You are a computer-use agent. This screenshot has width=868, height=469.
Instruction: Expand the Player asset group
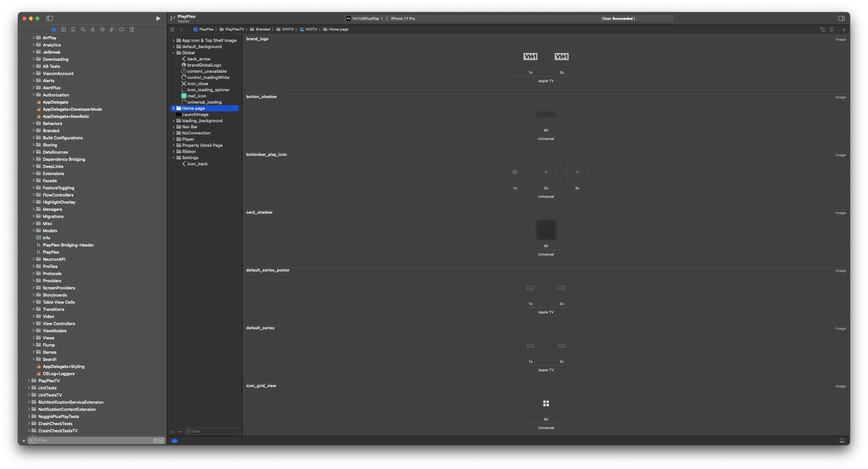[x=173, y=139]
